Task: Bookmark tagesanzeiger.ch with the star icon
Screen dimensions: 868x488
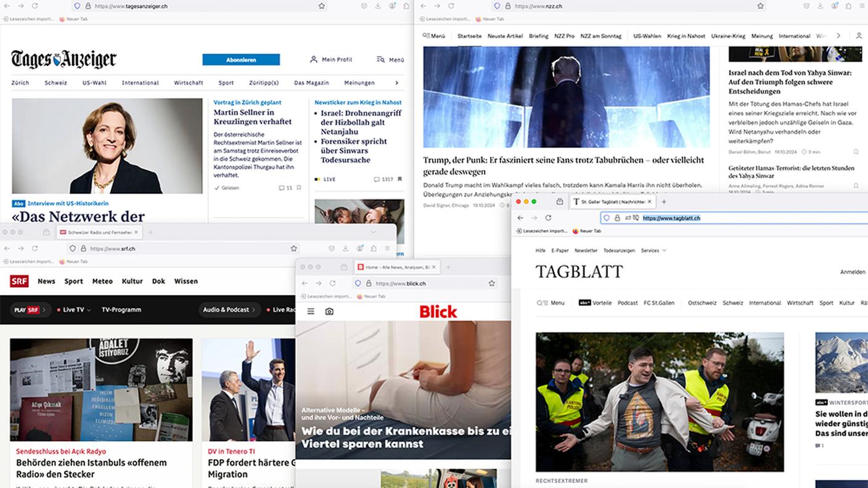Action: 321,6
